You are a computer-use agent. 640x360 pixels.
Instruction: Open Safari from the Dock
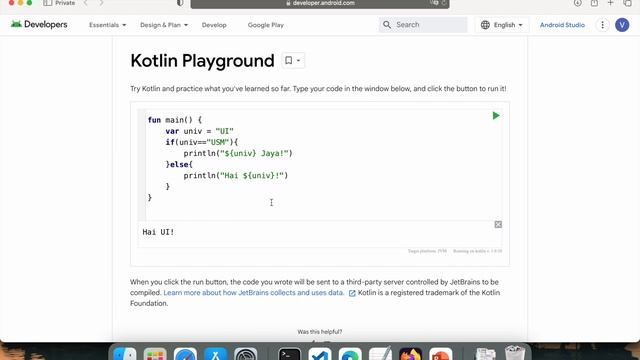[x=185, y=354]
